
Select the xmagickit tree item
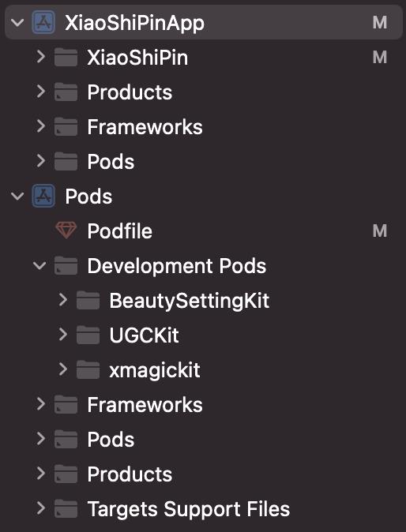pos(203,370)
